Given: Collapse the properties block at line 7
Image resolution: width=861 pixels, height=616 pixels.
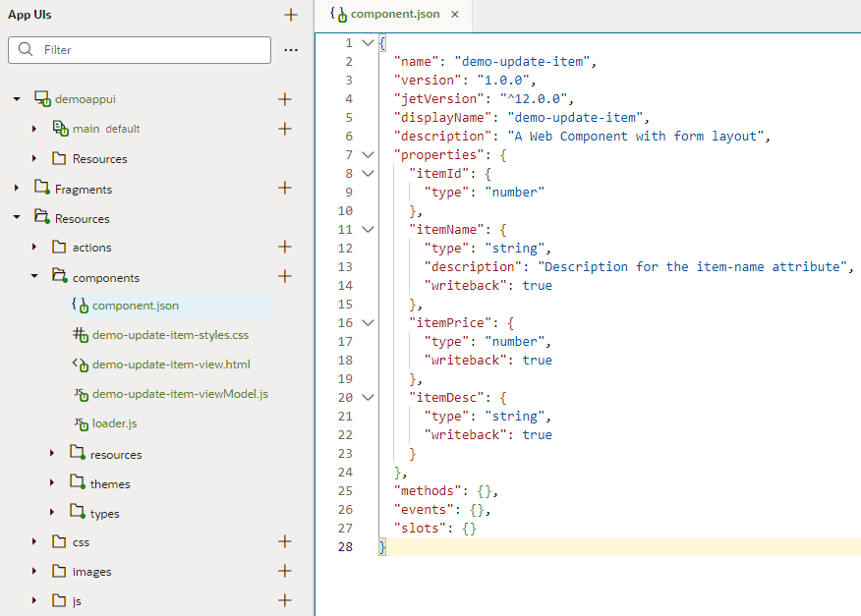Looking at the screenshot, I should 367,154.
